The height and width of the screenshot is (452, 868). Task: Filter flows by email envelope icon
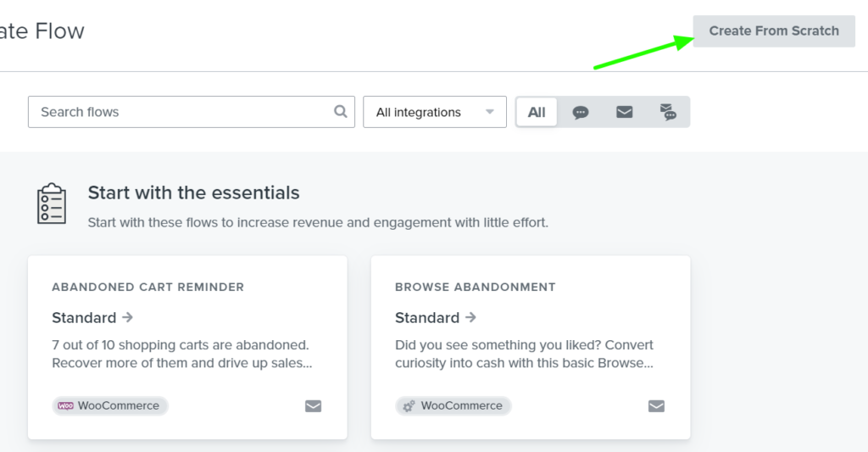click(625, 112)
